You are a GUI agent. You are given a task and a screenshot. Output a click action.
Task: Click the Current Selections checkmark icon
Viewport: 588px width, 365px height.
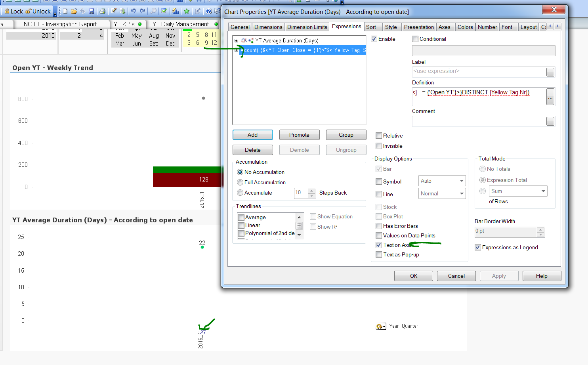pos(164,11)
